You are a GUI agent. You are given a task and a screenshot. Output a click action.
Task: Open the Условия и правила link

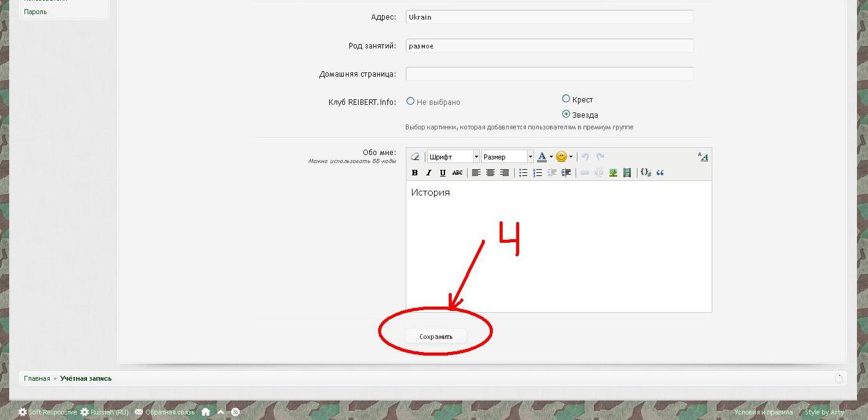[x=764, y=412]
